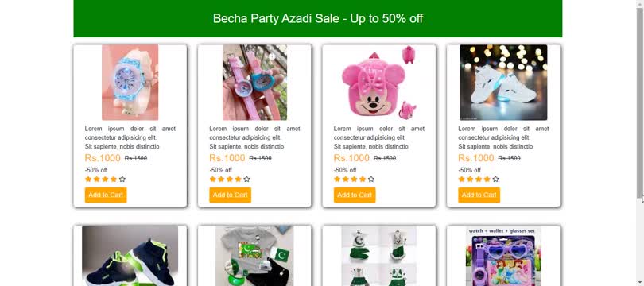This screenshot has height=286, width=644.
Task: Open the navy blue sneakers image
Action: pyautogui.click(x=130, y=256)
